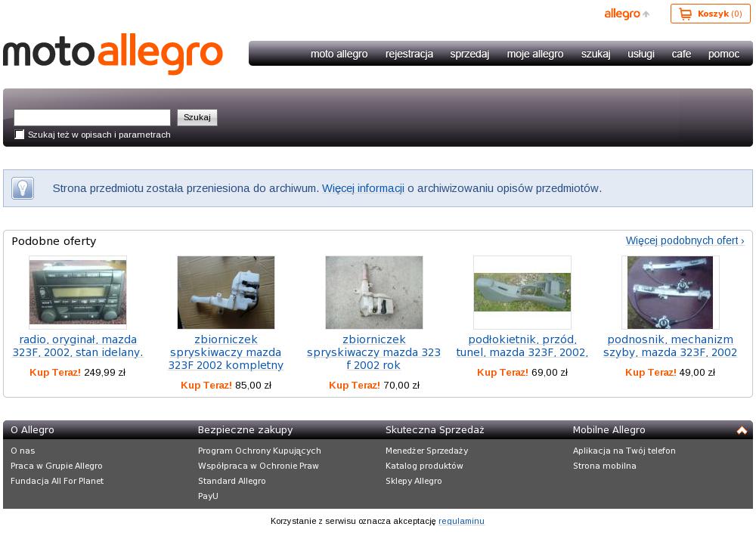This screenshot has height=536, width=756.
Task: Open 'Katalog produktów' footer link
Action: tap(424, 466)
